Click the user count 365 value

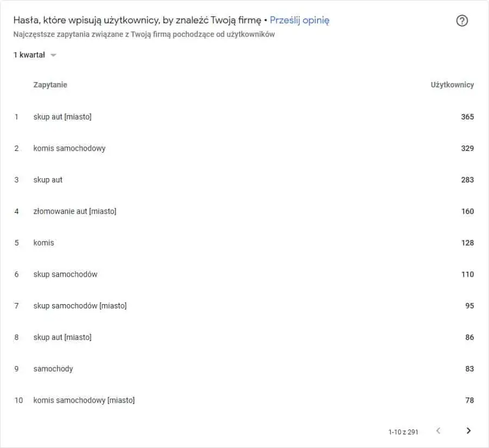(467, 117)
